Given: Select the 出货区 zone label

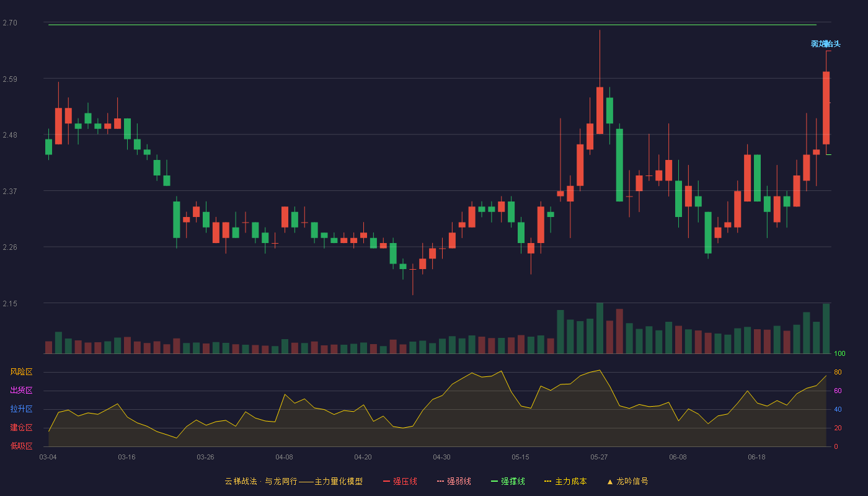Looking at the screenshot, I should click(21, 391).
